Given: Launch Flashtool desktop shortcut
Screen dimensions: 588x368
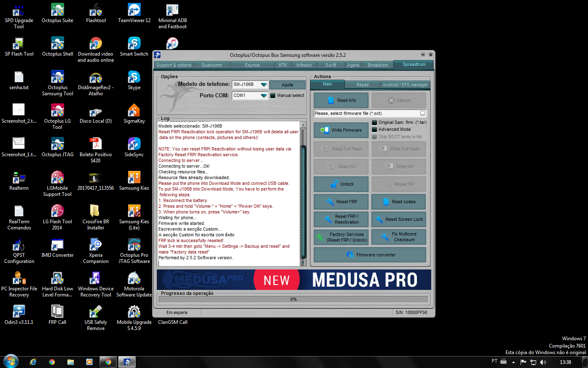Looking at the screenshot, I should tap(96, 13).
